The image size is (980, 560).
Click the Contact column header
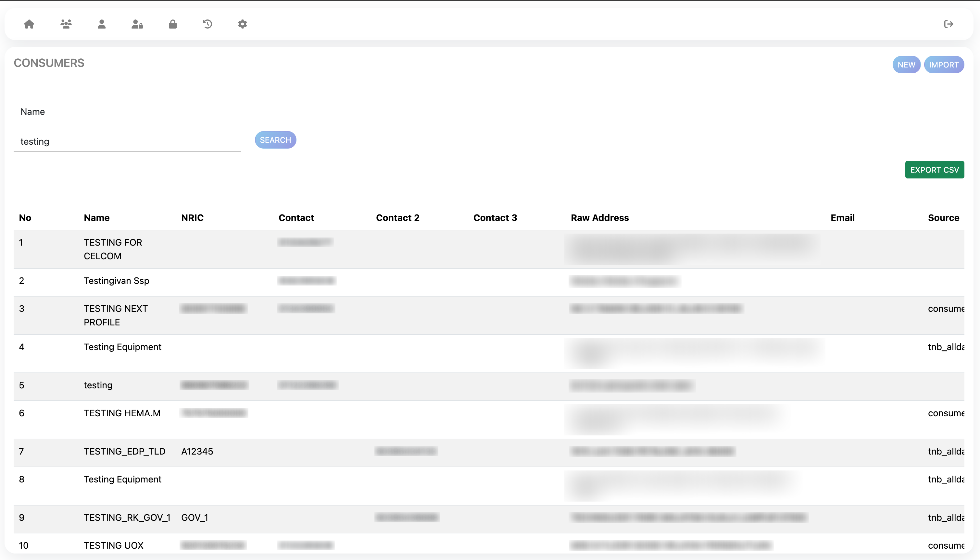coord(296,218)
